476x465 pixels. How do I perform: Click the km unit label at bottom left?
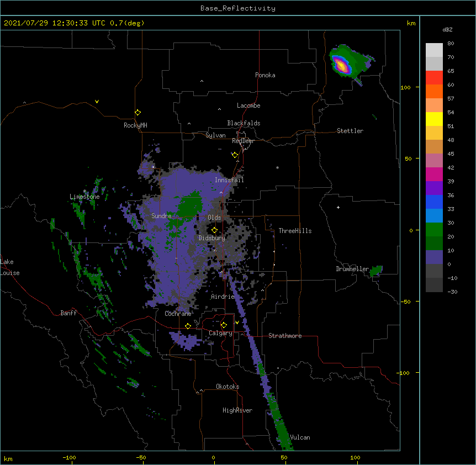click(8, 458)
